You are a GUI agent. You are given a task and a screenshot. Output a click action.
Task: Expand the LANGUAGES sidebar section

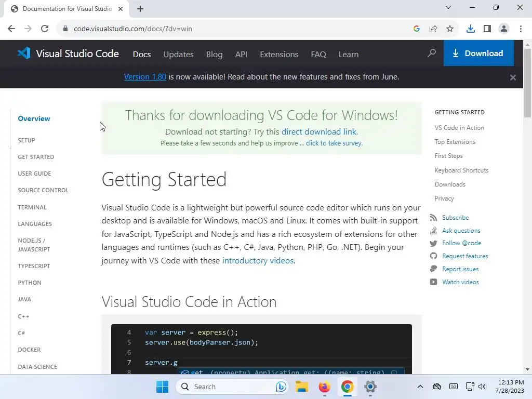point(35,224)
